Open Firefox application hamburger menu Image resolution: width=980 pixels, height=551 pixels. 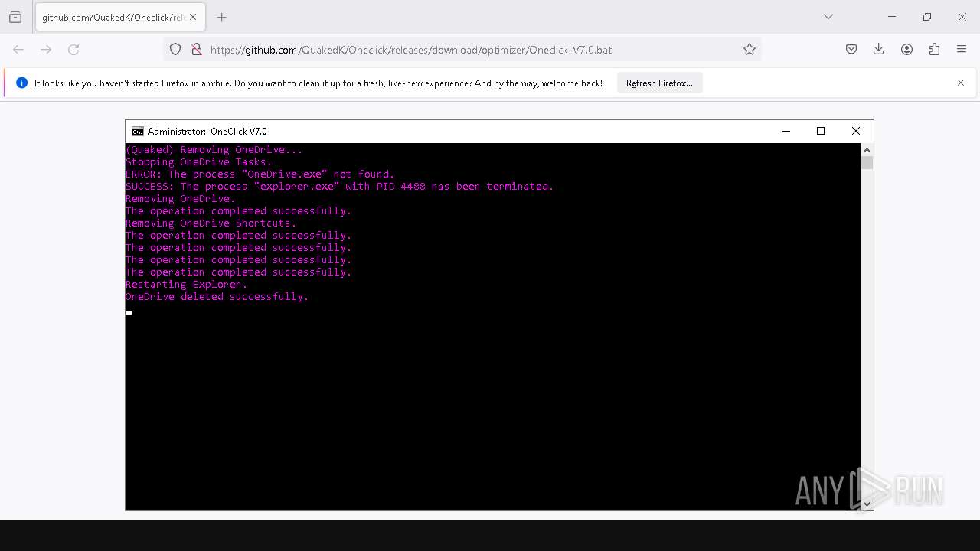coord(962,50)
